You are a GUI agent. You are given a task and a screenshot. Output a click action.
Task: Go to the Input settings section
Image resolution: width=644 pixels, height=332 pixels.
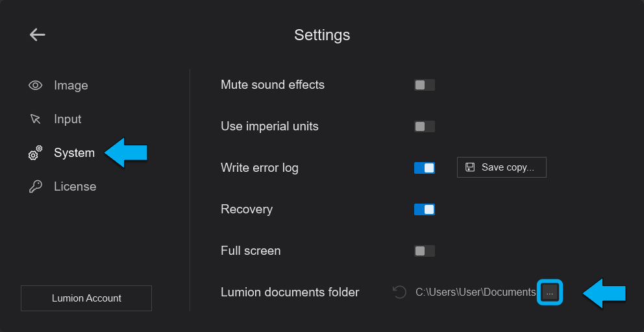68,119
